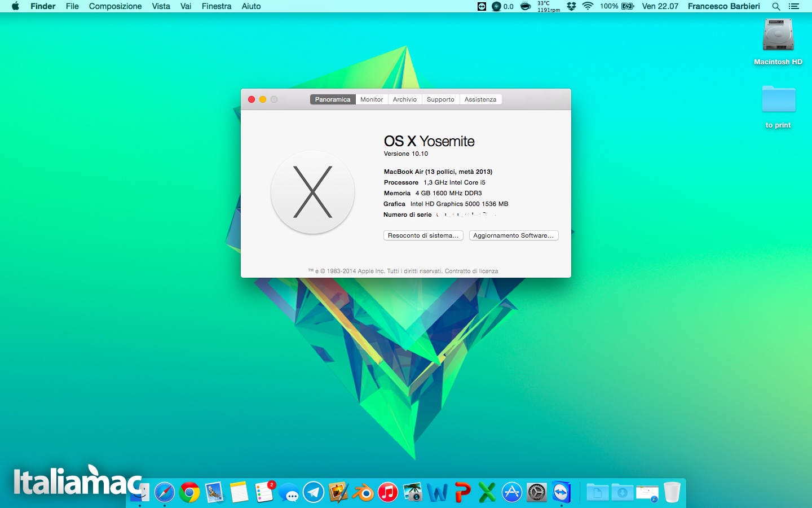This screenshot has height=508, width=812.
Task: Open the Aiuto menu
Action: pos(251,6)
